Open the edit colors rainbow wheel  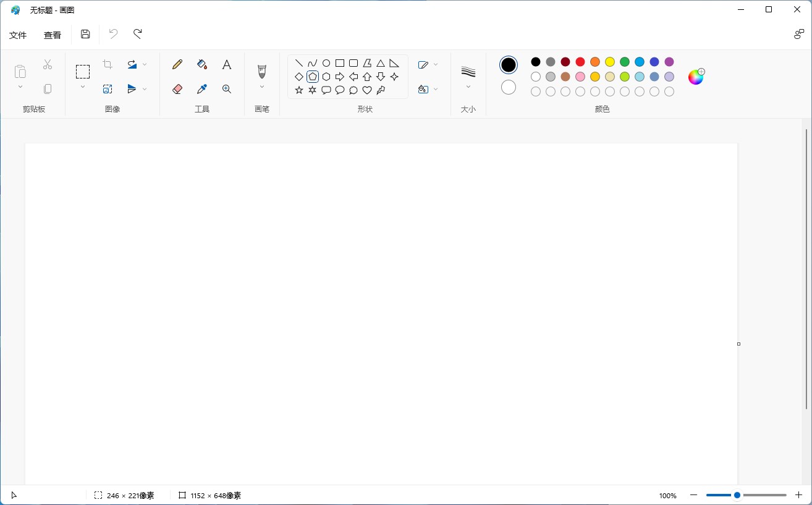pos(696,77)
